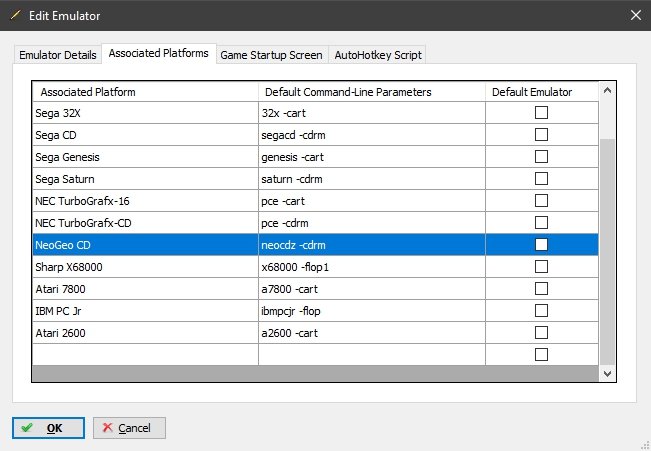Click the 'pce -cdrm' parameters cell

coord(372,223)
